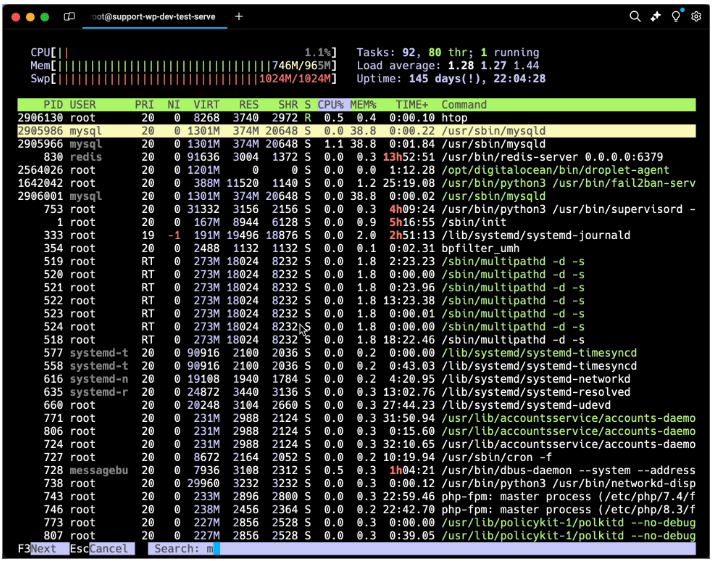Sort by RES column header
712x561 pixels.
[x=248, y=105]
